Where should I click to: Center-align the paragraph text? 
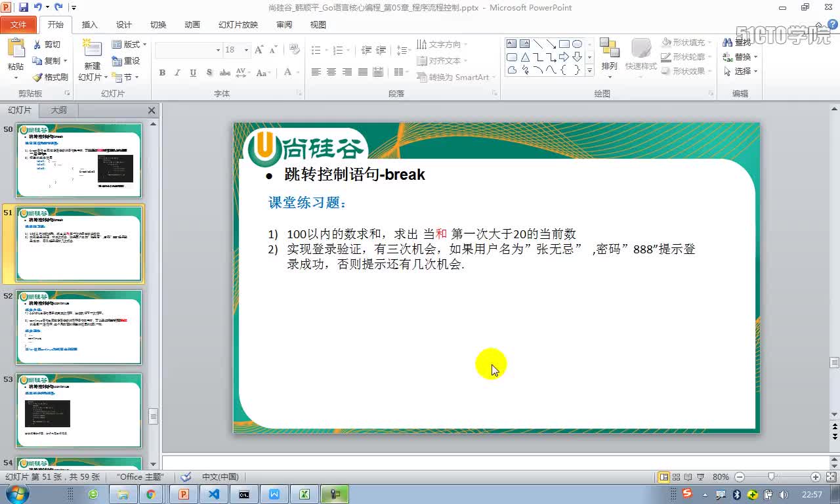click(x=331, y=72)
